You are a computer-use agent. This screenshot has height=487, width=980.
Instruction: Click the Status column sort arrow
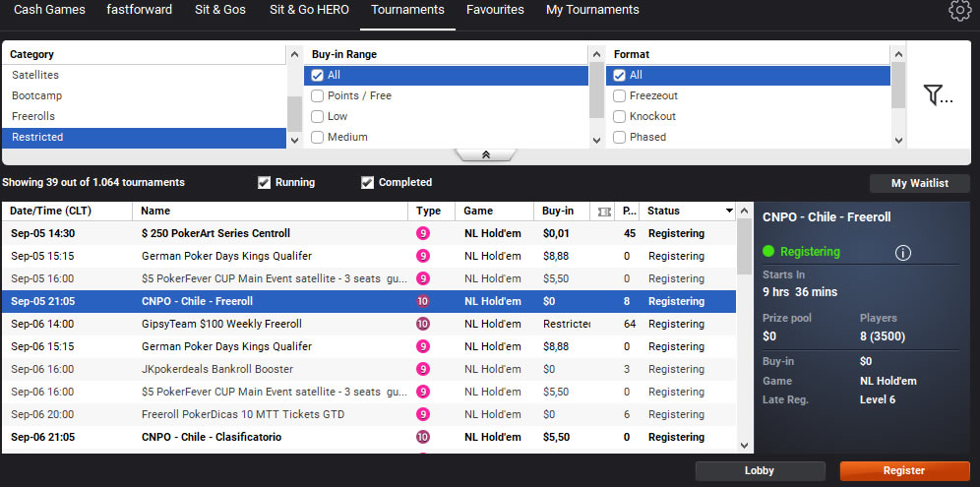[729, 211]
